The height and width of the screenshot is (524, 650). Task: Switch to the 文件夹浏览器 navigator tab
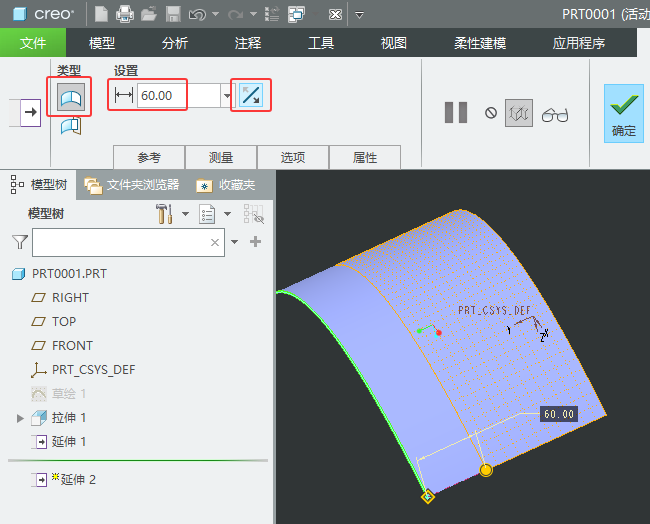tap(132, 184)
